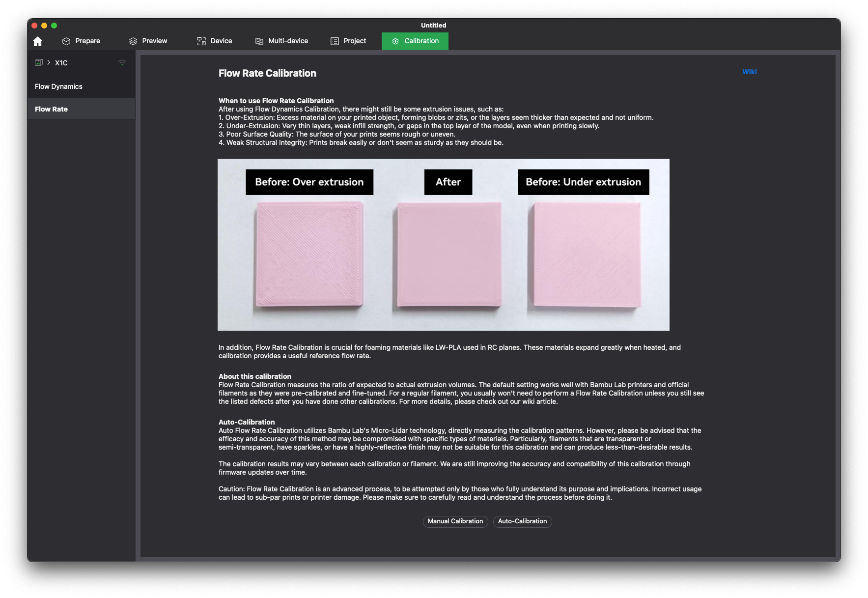This screenshot has width=868, height=598.
Task: Click the extrusion comparison image
Action: pos(443,244)
